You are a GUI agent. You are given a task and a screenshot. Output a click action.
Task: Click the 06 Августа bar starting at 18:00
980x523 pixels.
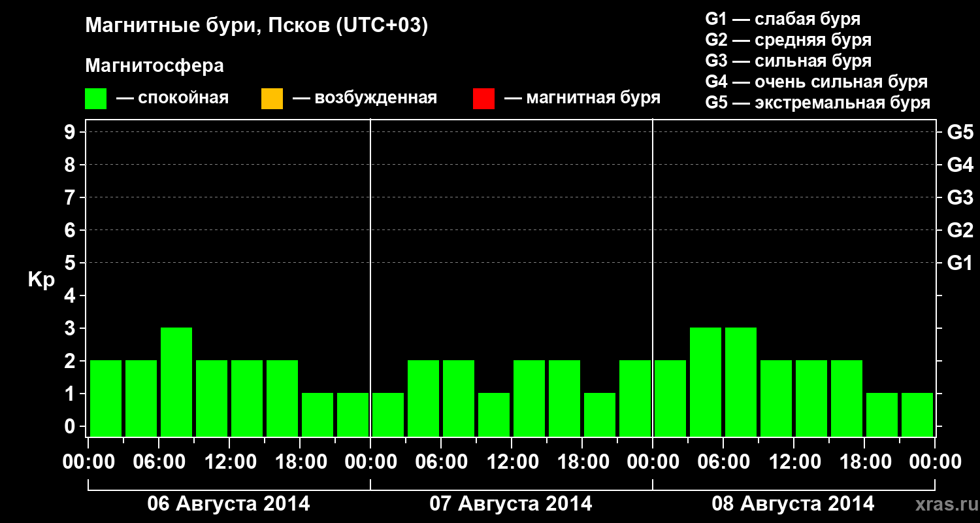click(x=318, y=414)
